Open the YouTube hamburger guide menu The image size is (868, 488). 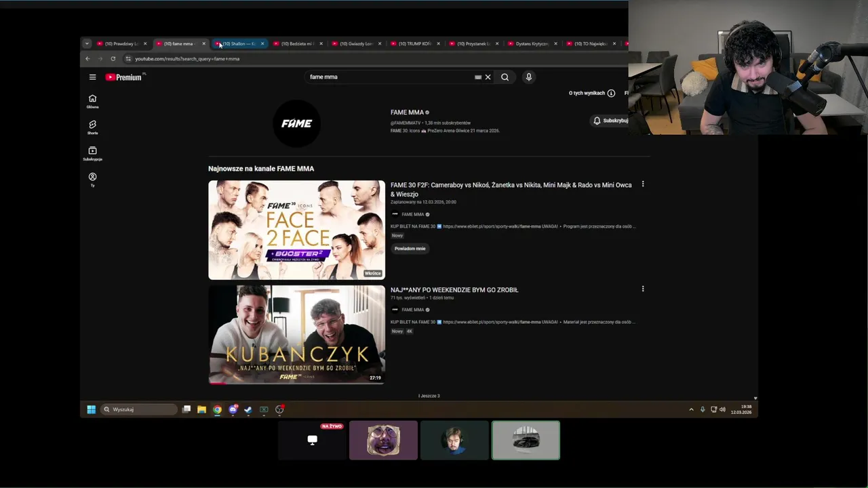[x=92, y=77]
